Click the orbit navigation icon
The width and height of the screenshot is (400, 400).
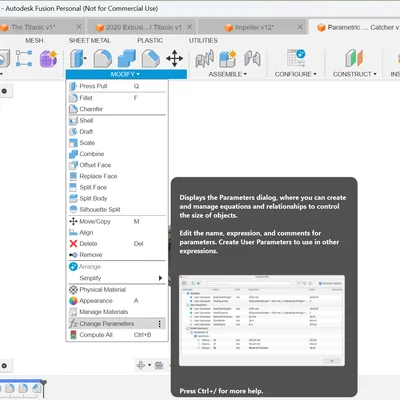141,365
